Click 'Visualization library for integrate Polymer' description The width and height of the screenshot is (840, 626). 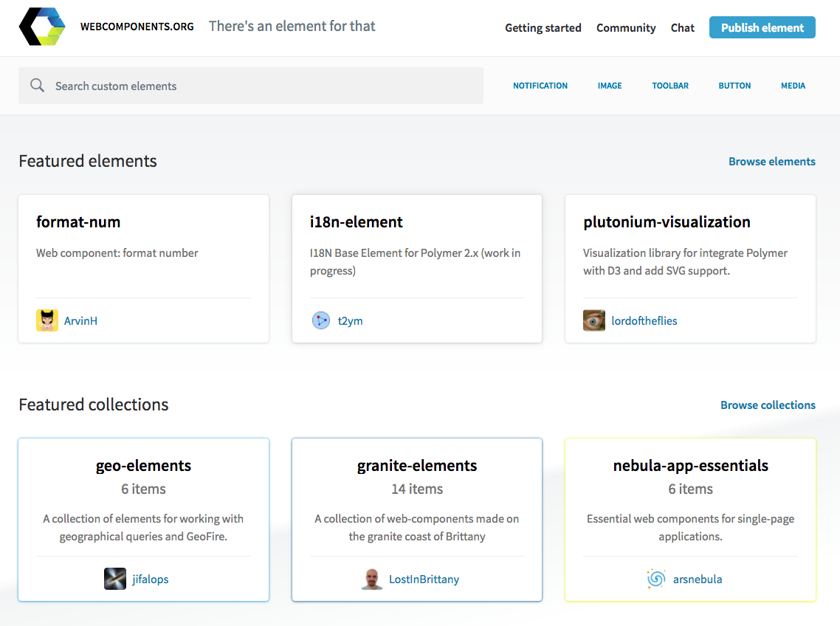(686, 261)
